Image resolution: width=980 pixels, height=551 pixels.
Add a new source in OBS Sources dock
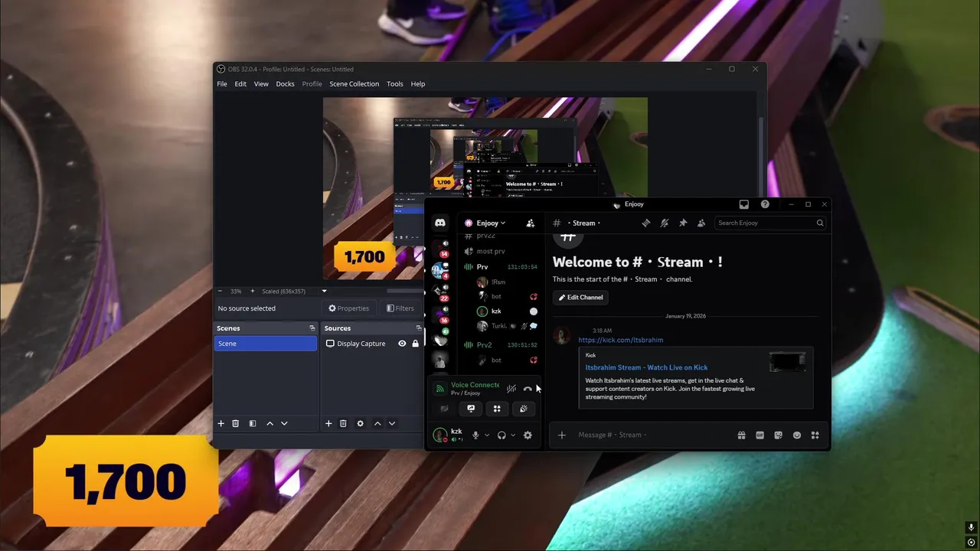pyautogui.click(x=328, y=423)
